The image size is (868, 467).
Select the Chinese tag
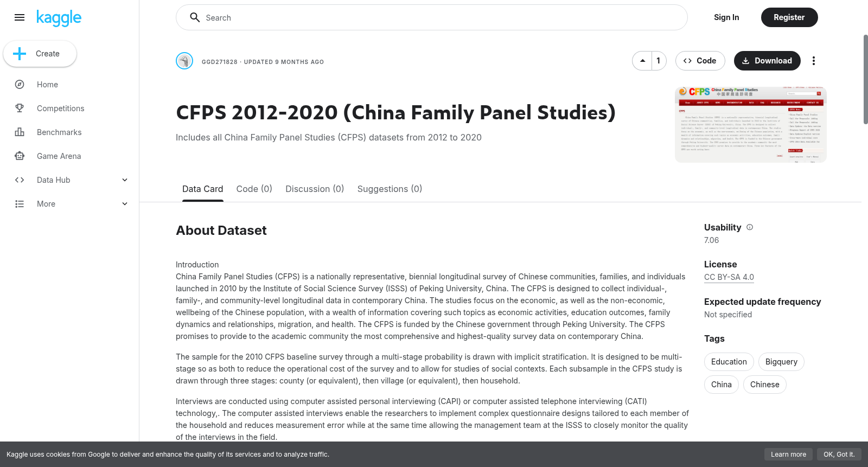(765, 385)
